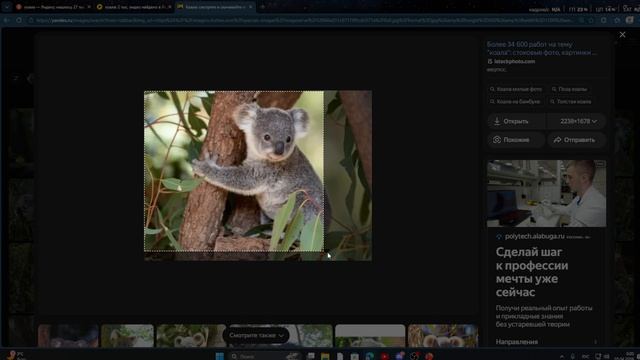This screenshot has width=640, height=360.
Task: Click the laboratory ad image
Action: tap(546, 193)
